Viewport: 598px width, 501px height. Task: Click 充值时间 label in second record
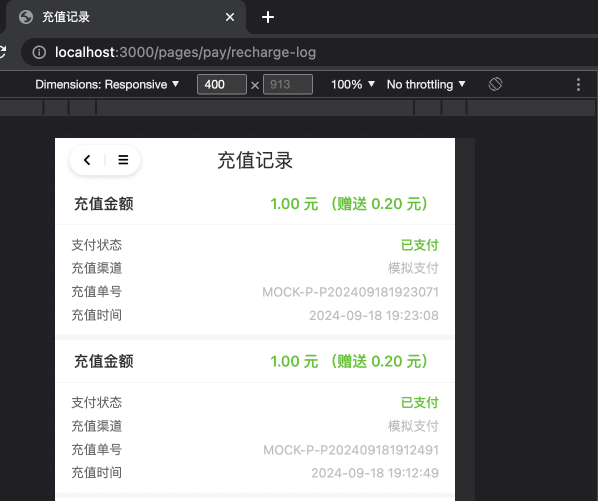pos(97,472)
